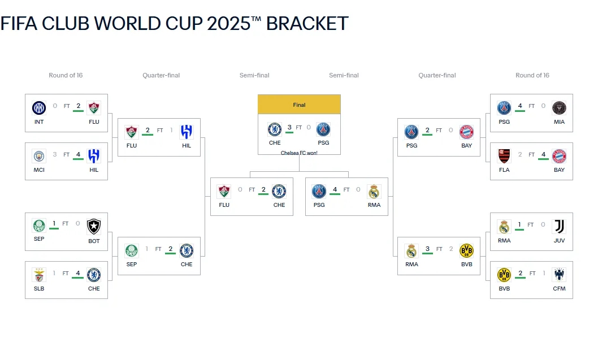Click the Benfica eagle crest
This screenshot has width=598, height=364.
39,275
